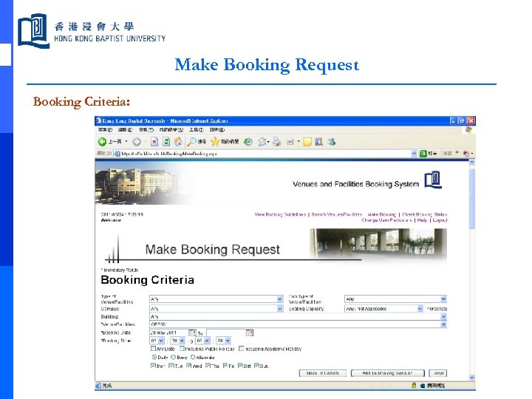Click the Windows flag logo in menu bar
The height and width of the screenshot is (399, 532).
(x=469, y=130)
